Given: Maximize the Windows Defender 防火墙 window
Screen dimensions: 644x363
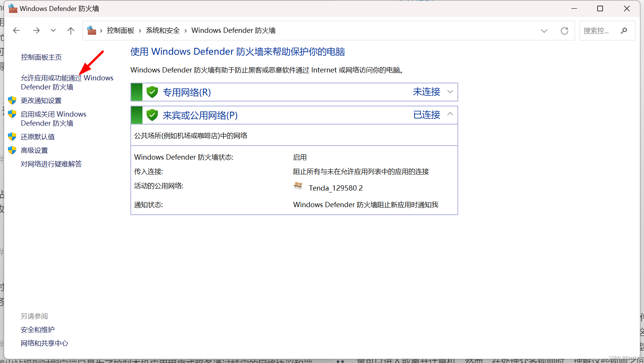Looking at the screenshot, I should pyautogui.click(x=600, y=8).
